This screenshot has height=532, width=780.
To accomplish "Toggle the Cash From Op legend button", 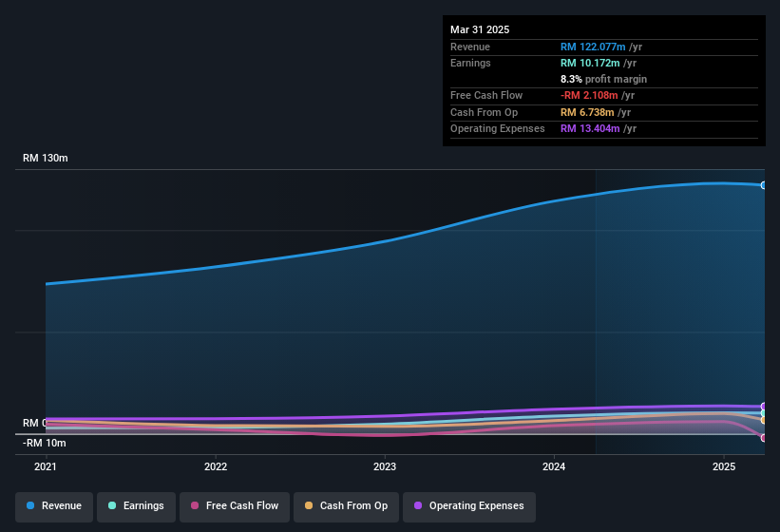I will coord(346,507).
